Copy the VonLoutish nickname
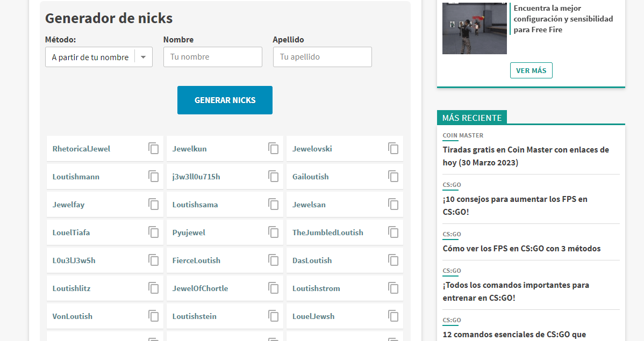 click(154, 316)
